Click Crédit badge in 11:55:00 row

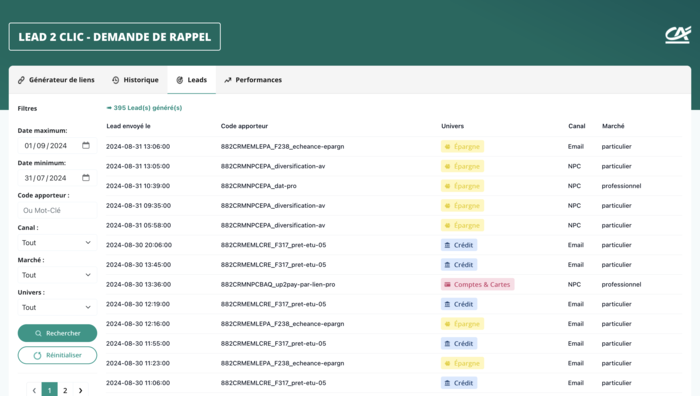[x=459, y=343]
